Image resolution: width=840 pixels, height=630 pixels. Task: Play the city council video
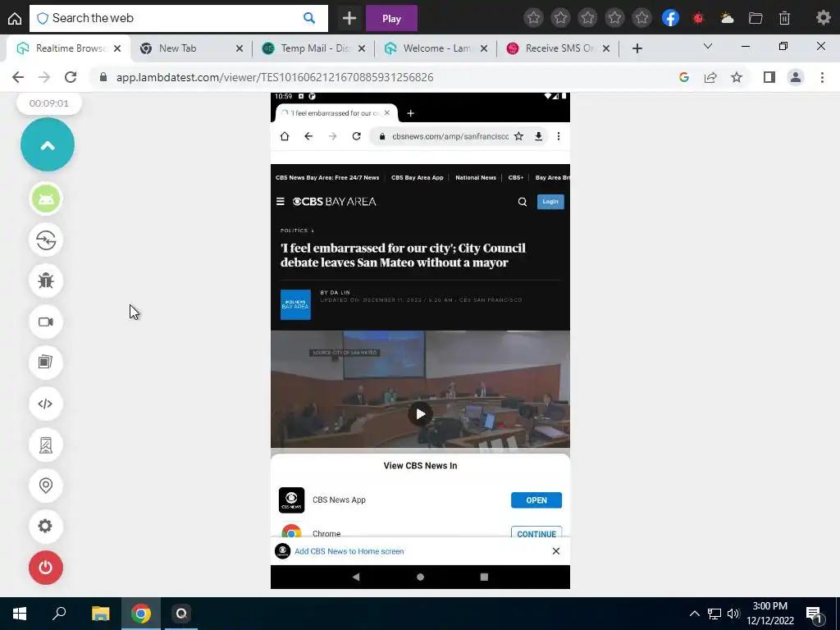click(x=421, y=414)
